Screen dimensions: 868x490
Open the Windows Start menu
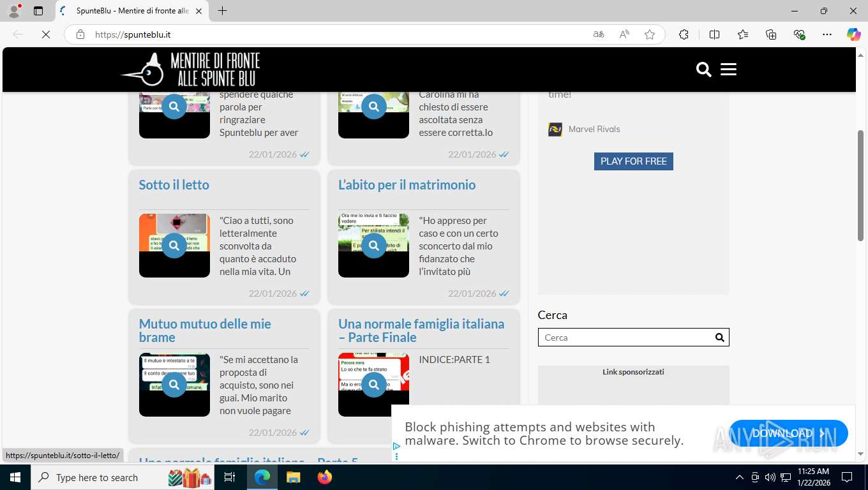pyautogui.click(x=15, y=477)
